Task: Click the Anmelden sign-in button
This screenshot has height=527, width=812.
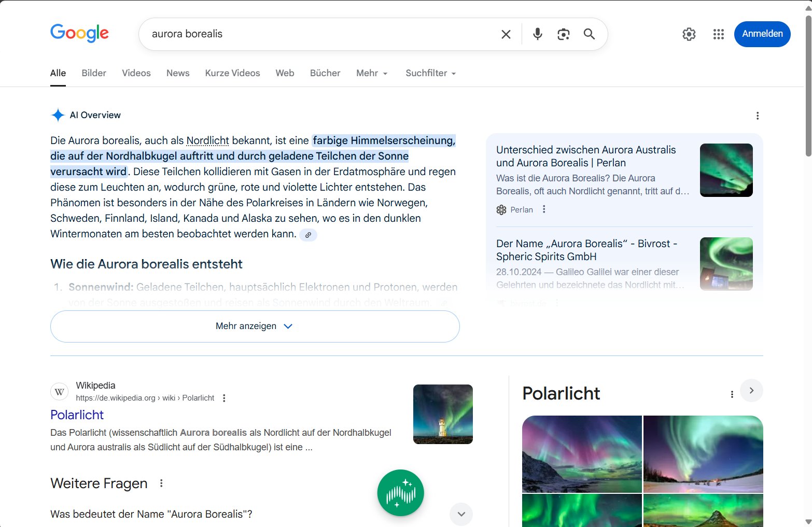Action: pyautogui.click(x=762, y=34)
